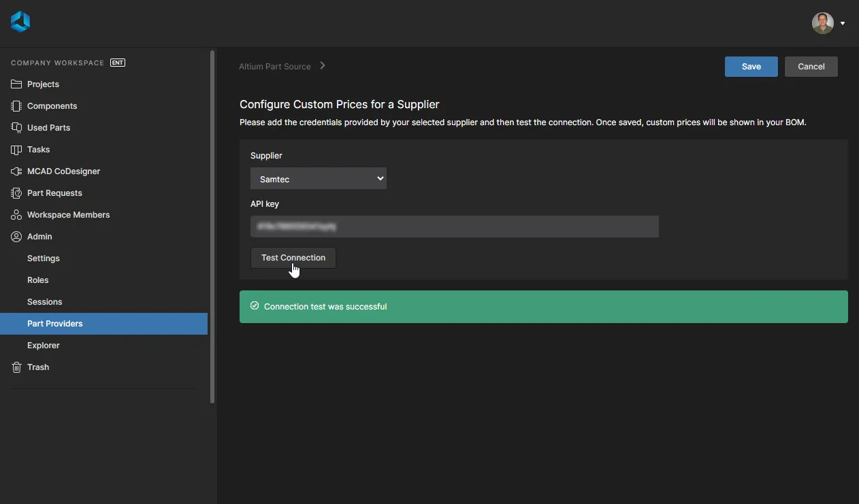This screenshot has width=859, height=504.
Task: Click the Workspace Members icon
Action: click(16, 215)
